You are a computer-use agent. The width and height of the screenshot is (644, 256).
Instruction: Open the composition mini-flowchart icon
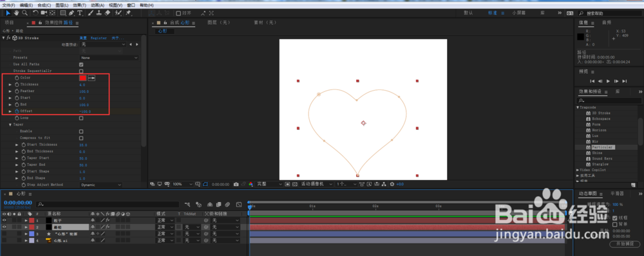(187, 205)
